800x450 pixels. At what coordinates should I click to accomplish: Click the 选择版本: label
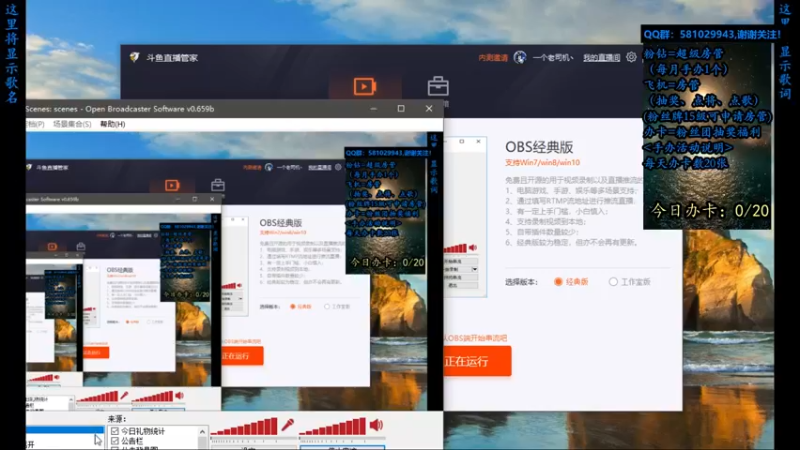[521, 282]
